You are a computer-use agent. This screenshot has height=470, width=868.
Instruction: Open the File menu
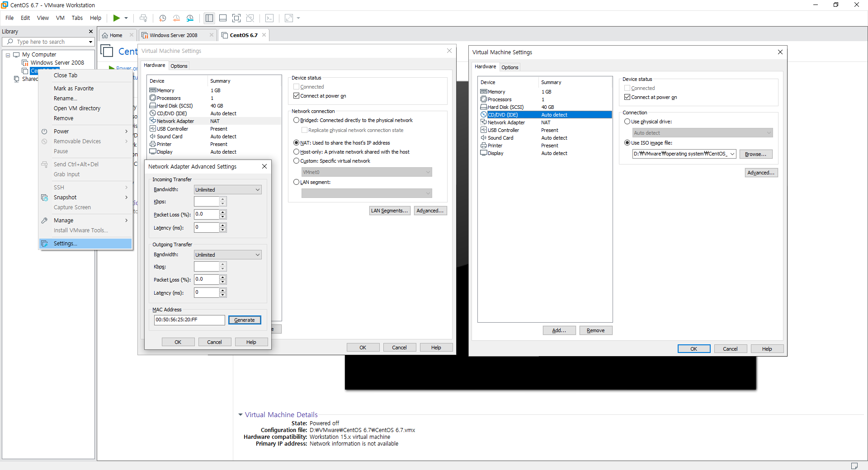9,18
